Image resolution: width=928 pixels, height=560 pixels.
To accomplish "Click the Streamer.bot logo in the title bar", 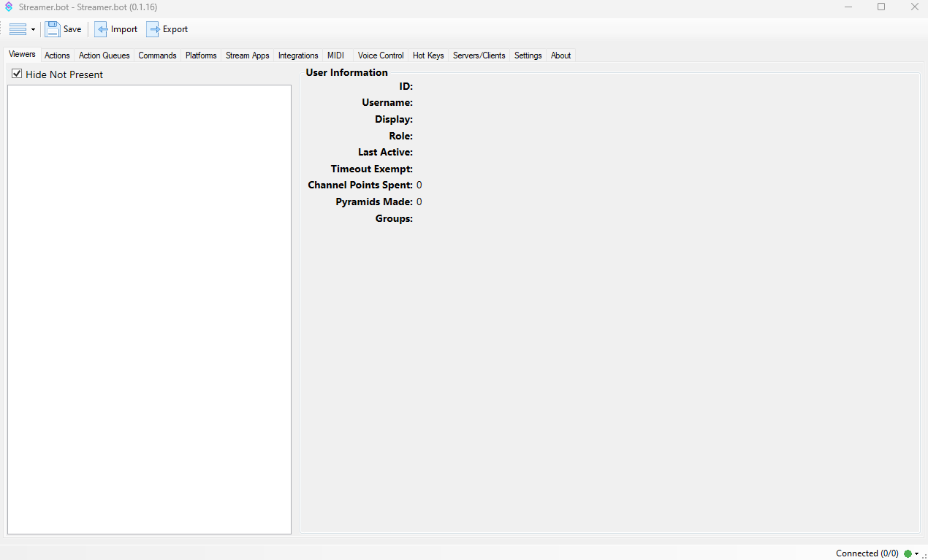I will click(8, 7).
